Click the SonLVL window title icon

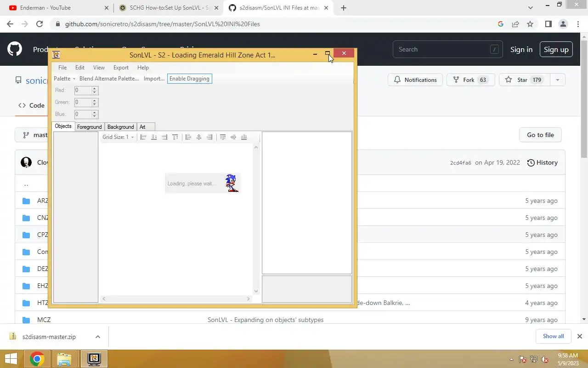56,55
